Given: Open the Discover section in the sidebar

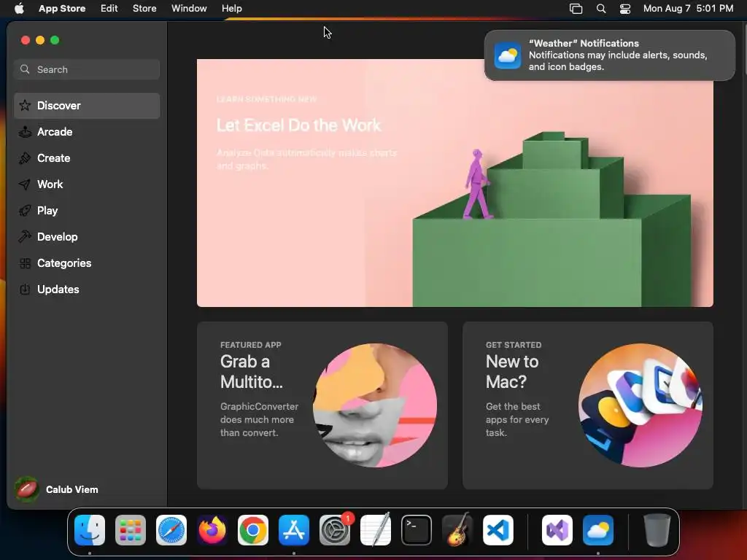Looking at the screenshot, I should (87, 106).
